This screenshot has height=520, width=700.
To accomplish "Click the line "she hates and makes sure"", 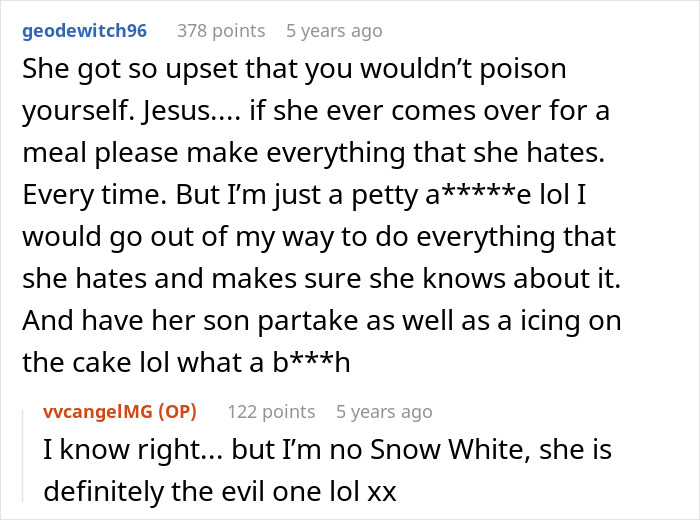I will click(321, 279).
